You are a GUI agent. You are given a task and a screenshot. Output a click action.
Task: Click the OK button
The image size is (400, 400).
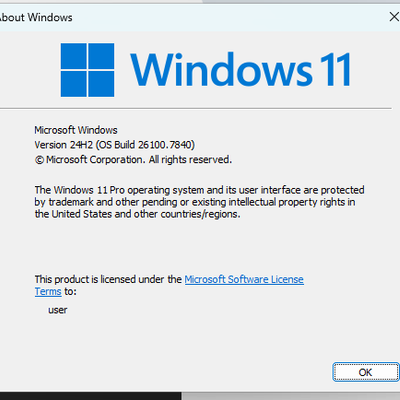tap(365, 372)
